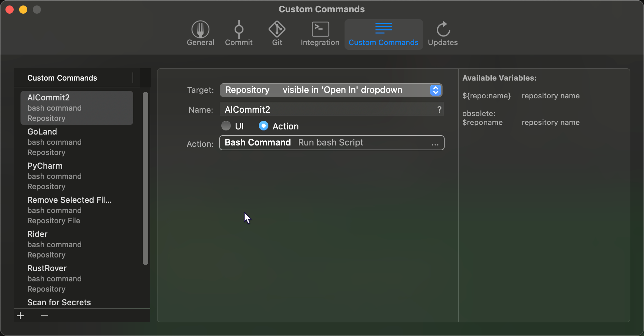Open the Bash Command action selector
Viewport: 644px width, 336px height.
(324, 143)
